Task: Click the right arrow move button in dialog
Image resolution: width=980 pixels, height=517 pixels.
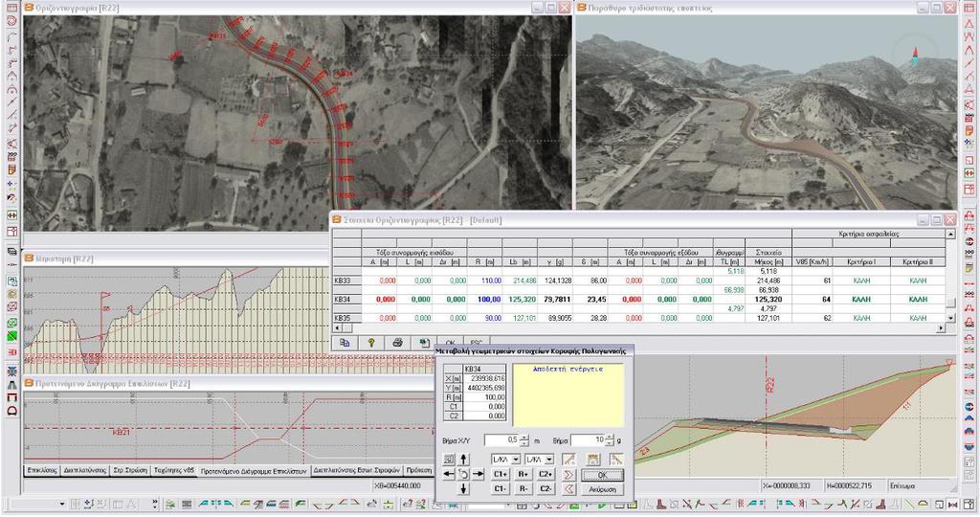Action: point(479,474)
